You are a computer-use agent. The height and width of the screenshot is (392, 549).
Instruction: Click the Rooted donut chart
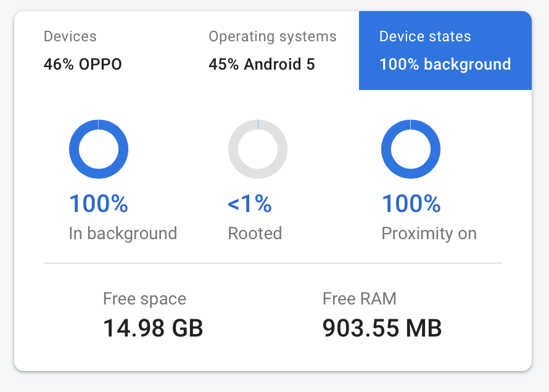tap(258, 149)
